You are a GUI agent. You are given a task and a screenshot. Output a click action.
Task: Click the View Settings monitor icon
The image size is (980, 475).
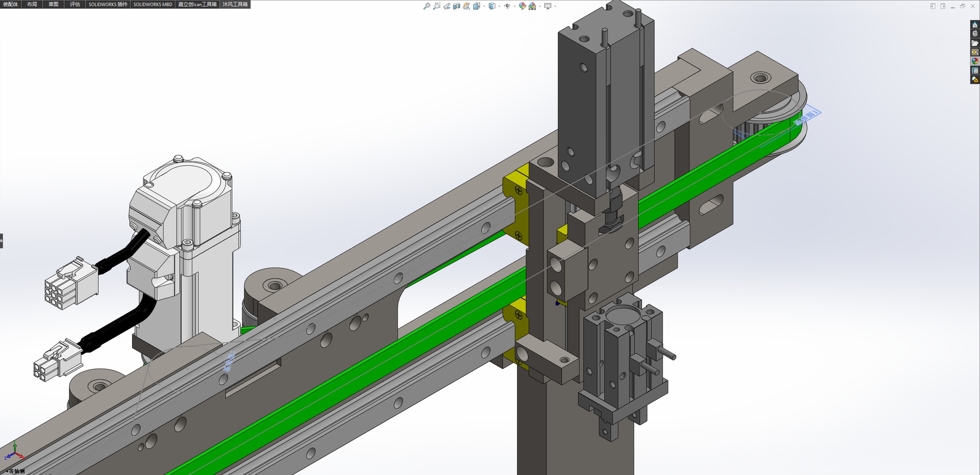pyautogui.click(x=548, y=6)
